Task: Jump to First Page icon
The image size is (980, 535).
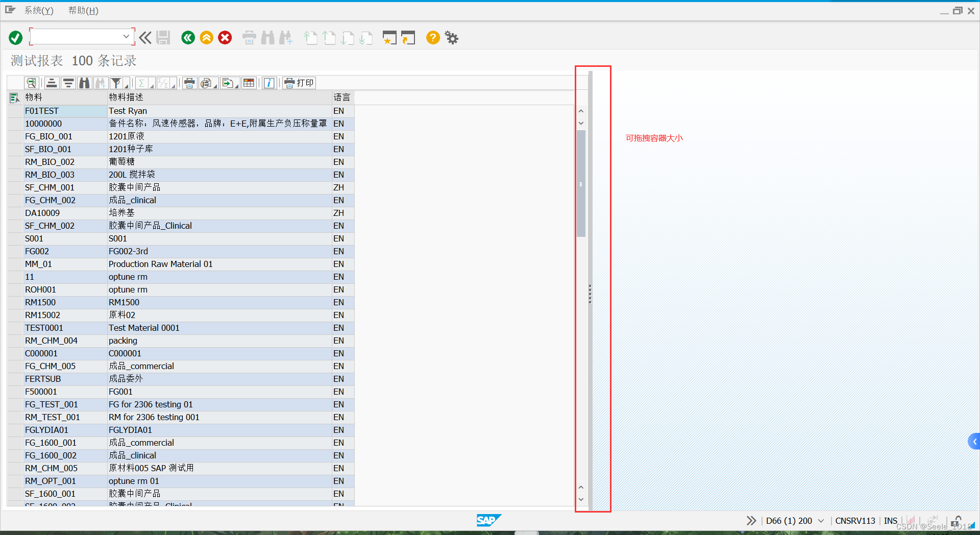Action: coord(310,38)
